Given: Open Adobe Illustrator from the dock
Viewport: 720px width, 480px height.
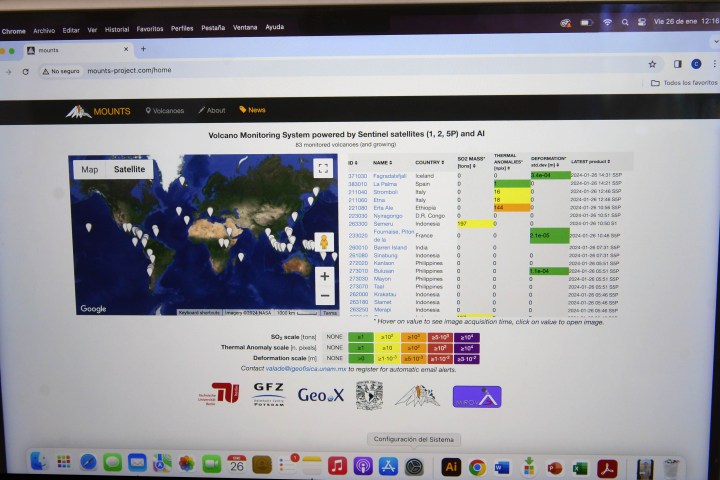Looking at the screenshot, I should coord(451,466).
